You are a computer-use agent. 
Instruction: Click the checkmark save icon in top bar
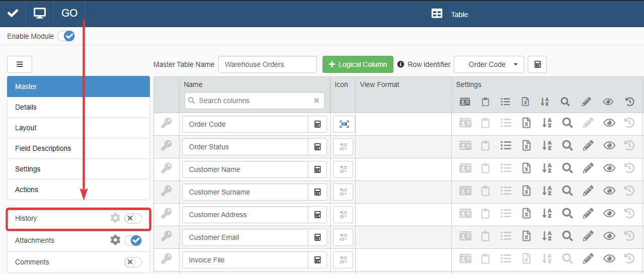pos(13,13)
